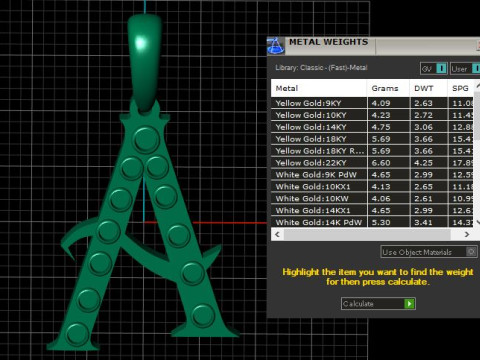The height and width of the screenshot is (360, 480).
Task: Select the Yellow Gold:22KY row
Action: [372, 163]
